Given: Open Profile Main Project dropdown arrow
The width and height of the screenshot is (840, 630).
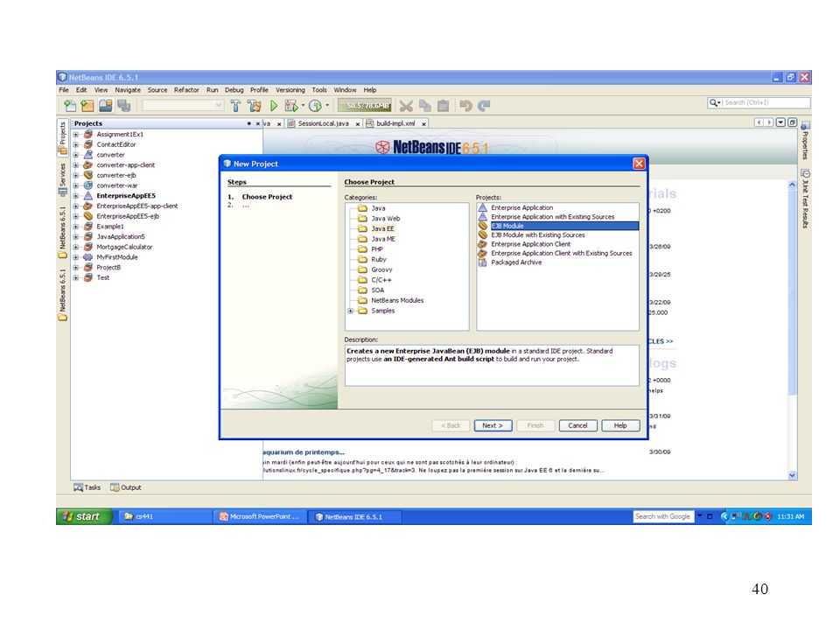Looking at the screenshot, I should [326, 105].
